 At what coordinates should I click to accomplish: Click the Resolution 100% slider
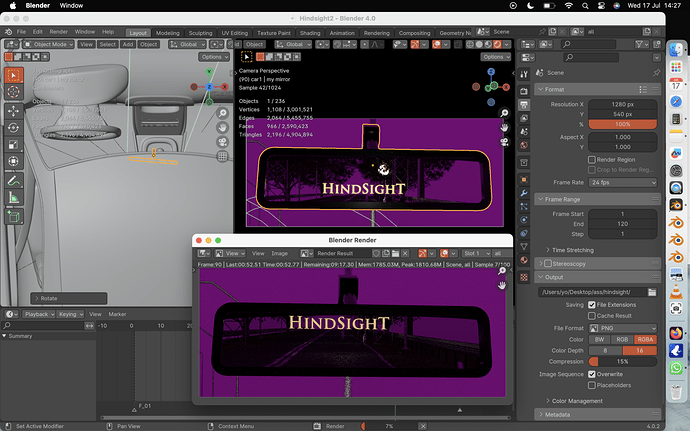623,124
